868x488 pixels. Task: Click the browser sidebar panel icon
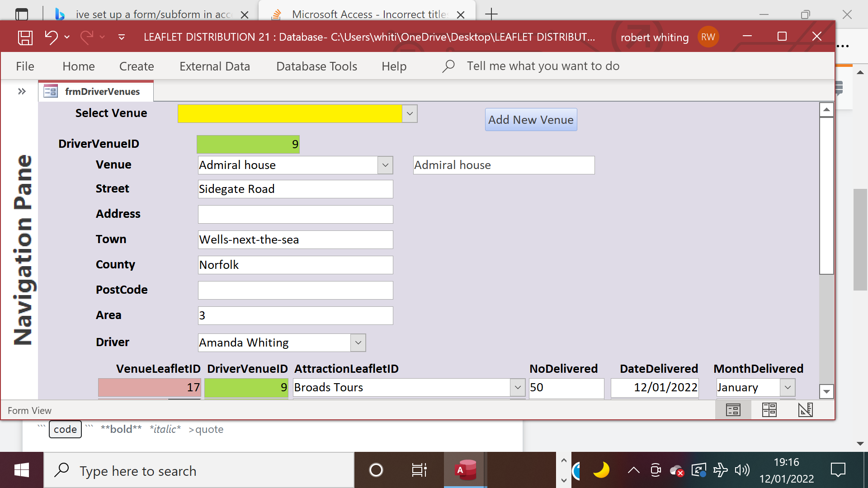point(21,14)
